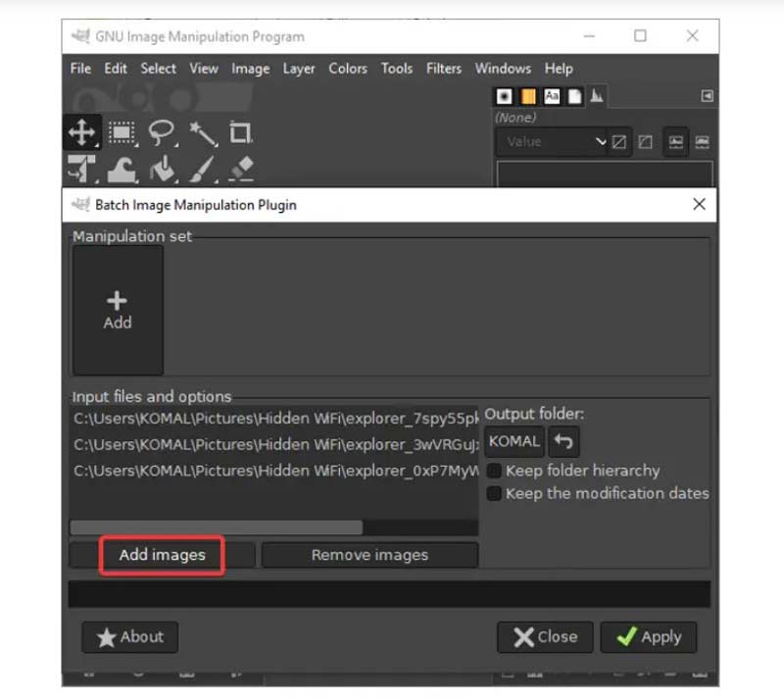This screenshot has width=784, height=699.
Task: Select the Free Select lasso tool
Action: 162,132
